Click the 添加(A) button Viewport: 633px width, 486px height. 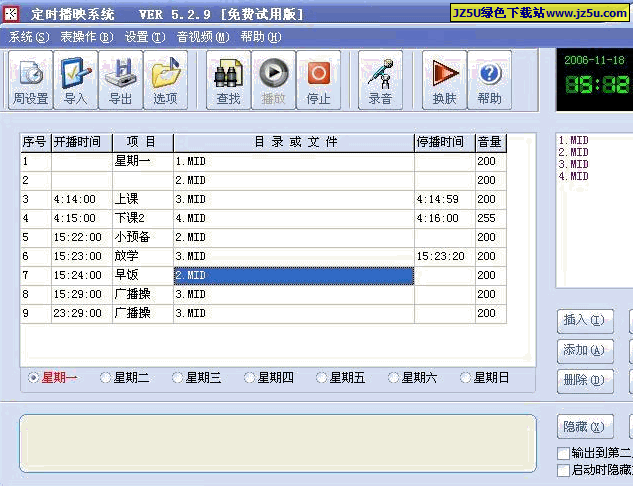tap(585, 350)
